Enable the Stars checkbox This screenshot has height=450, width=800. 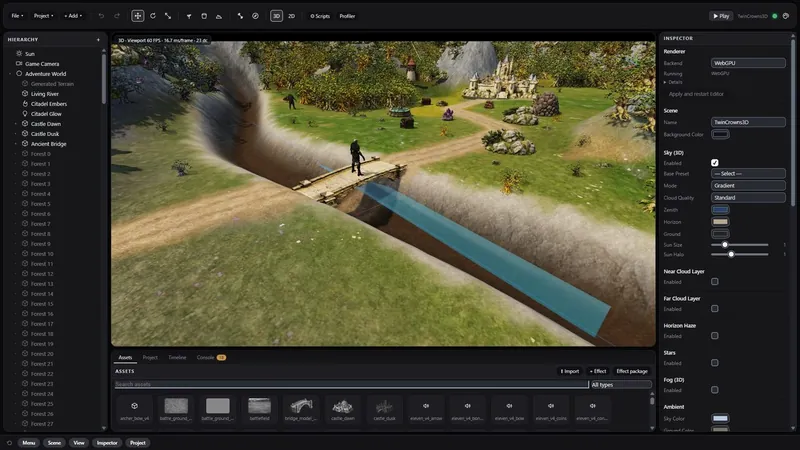click(x=715, y=363)
